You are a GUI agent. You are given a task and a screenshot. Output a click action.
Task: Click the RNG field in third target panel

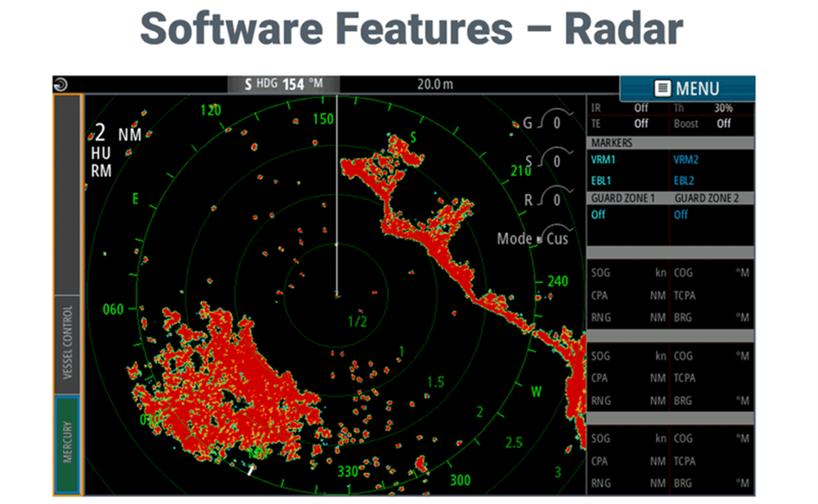coord(628,483)
